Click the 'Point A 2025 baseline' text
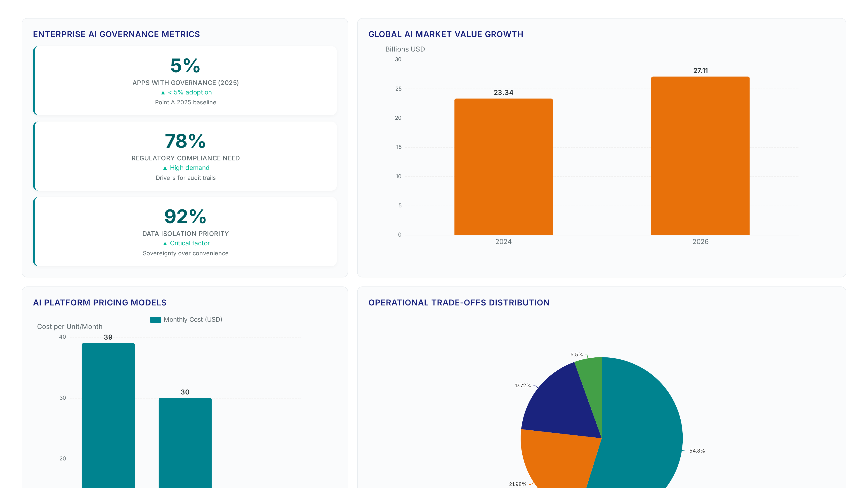This screenshot has width=868, height=488. click(186, 102)
